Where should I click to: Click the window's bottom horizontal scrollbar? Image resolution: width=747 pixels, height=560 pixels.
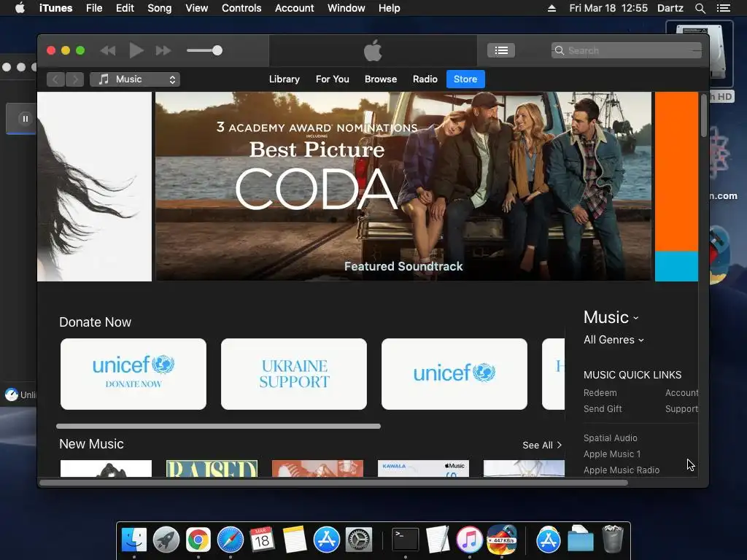[333, 483]
